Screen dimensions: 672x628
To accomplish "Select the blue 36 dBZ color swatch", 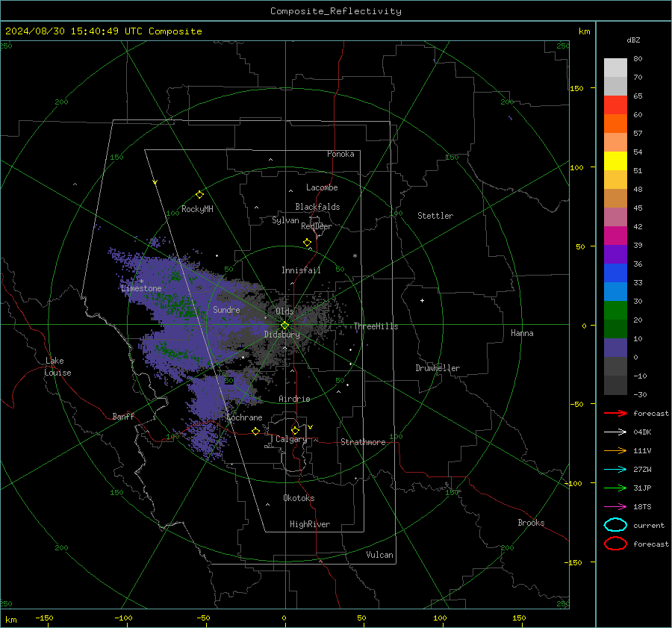I will pyautogui.click(x=615, y=273).
